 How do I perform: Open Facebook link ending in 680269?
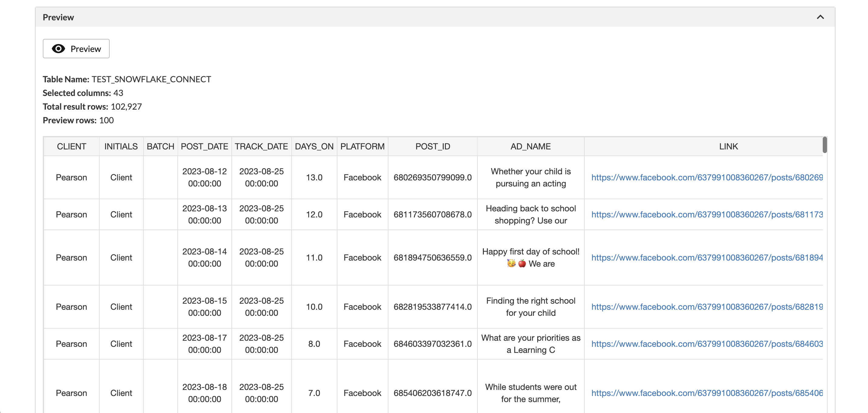[707, 178]
